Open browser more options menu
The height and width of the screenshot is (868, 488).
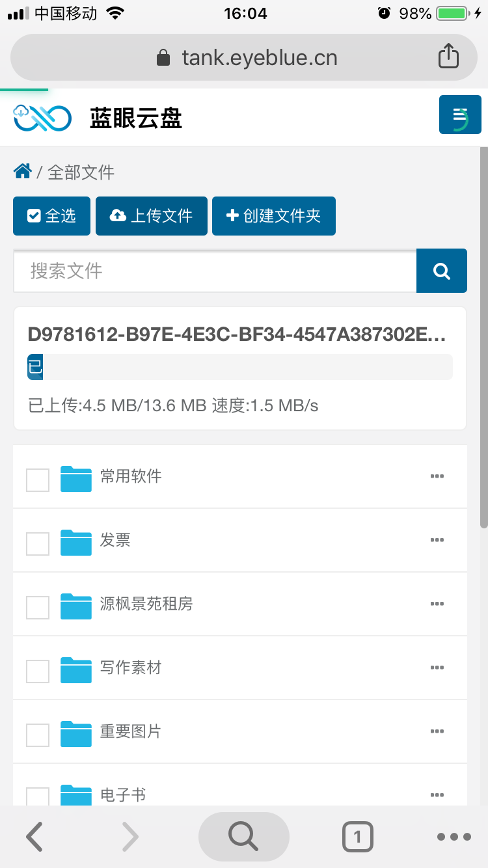point(454,837)
